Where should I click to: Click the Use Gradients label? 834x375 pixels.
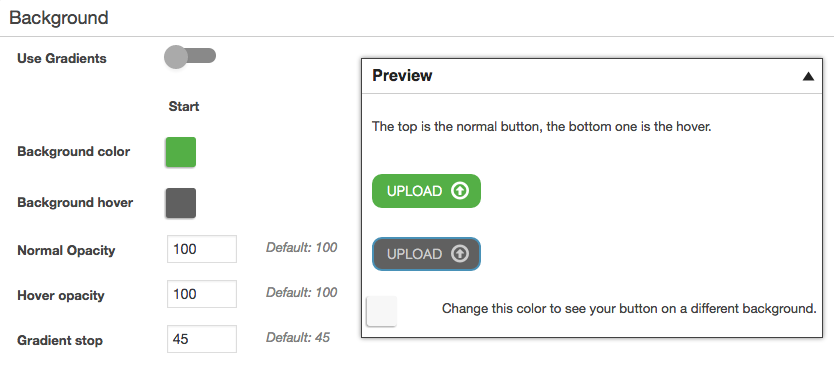[62, 59]
